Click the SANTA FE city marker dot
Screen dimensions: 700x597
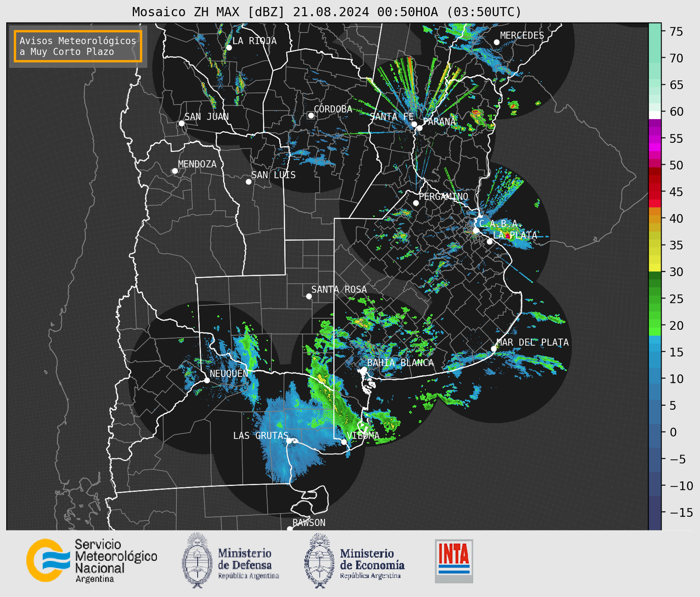click(414, 124)
